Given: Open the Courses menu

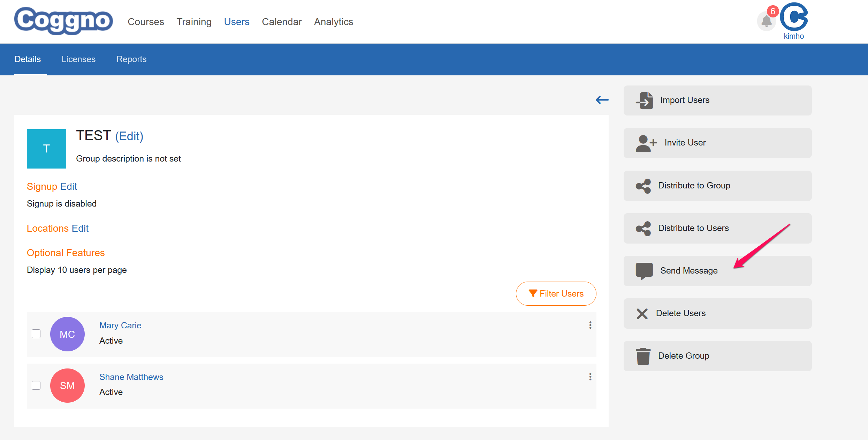Looking at the screenshot, I should click(146, 22).
